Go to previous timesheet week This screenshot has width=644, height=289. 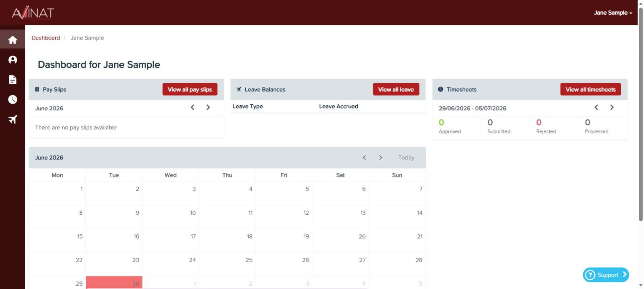pos(596,107)
